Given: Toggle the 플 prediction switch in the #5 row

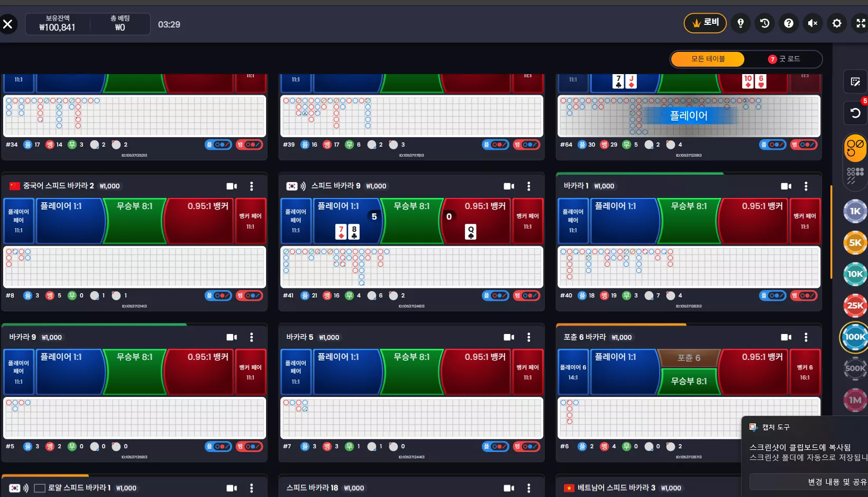Looking at the screenshot, I should tap(218, 446).
